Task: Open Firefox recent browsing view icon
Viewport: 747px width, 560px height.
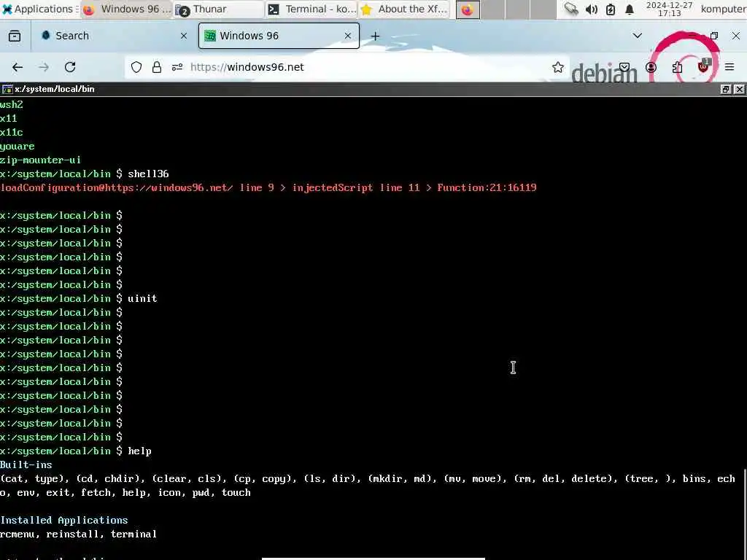Action: 15,36
